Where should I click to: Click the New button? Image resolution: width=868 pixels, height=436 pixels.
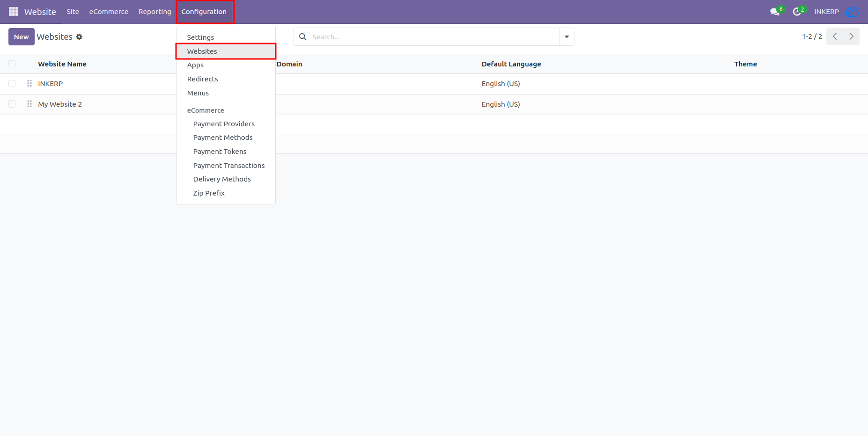click(22, 37)
